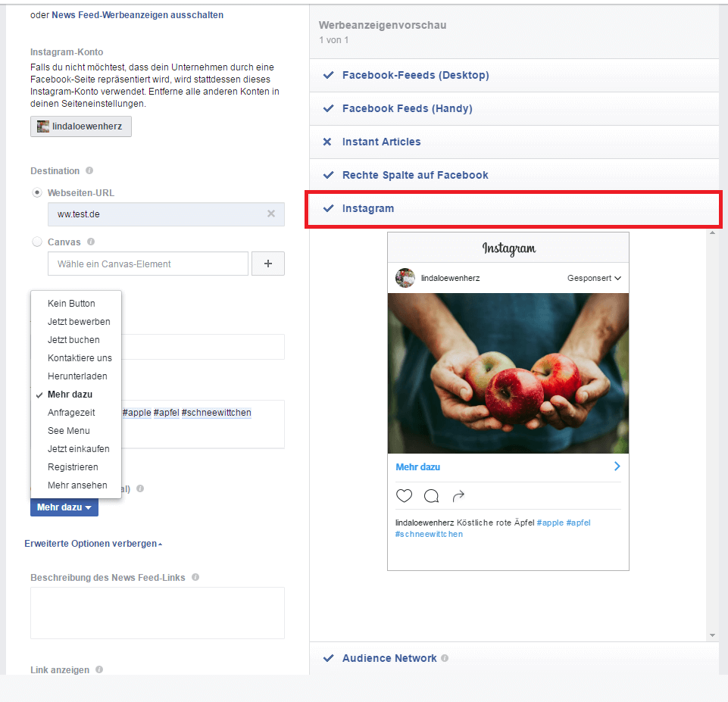
Task: Click the info icon next to Destination
Action: pyautogui.click(x=89, y=170)
